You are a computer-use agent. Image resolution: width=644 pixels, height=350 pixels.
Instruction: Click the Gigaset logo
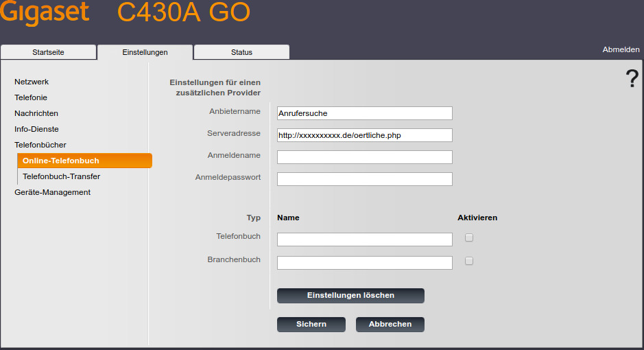[x=45, y=12]
